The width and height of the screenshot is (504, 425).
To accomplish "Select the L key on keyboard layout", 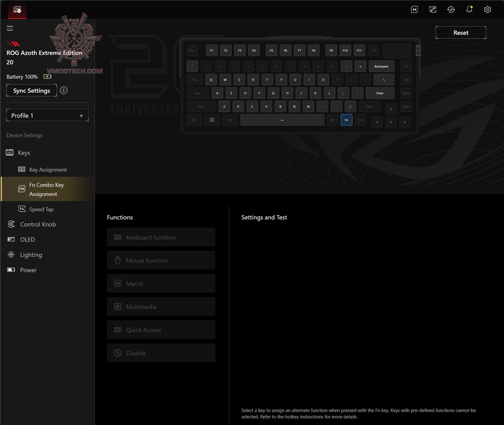I will pos(329,93).
